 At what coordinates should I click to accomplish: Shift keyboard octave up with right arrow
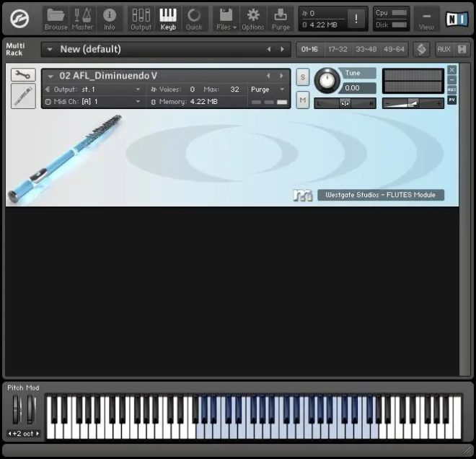(x=38, y=434)
